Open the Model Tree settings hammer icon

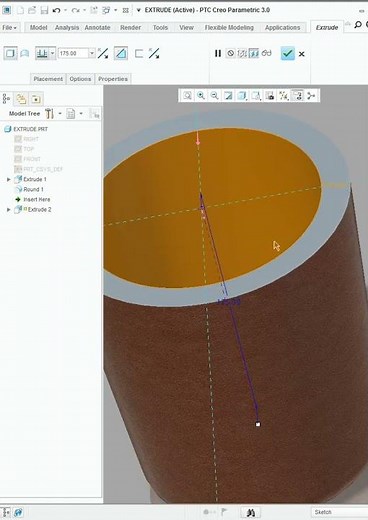click(x=49, y=114)
